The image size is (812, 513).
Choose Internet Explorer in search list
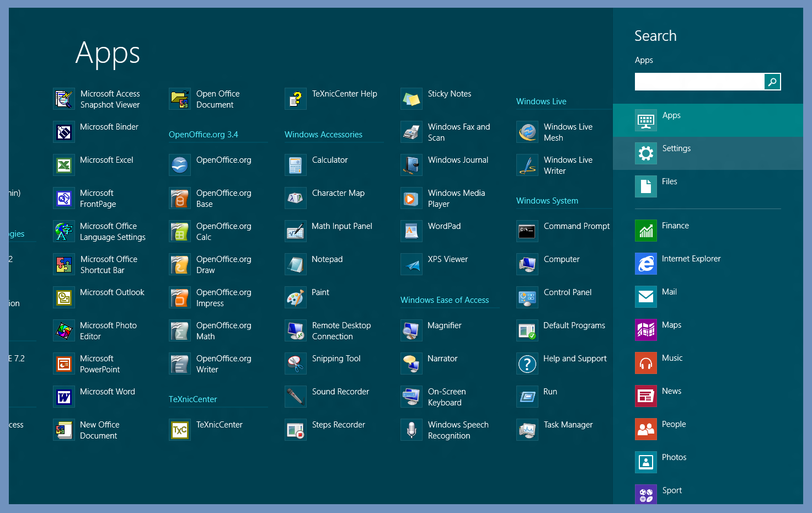click(691, 259)
